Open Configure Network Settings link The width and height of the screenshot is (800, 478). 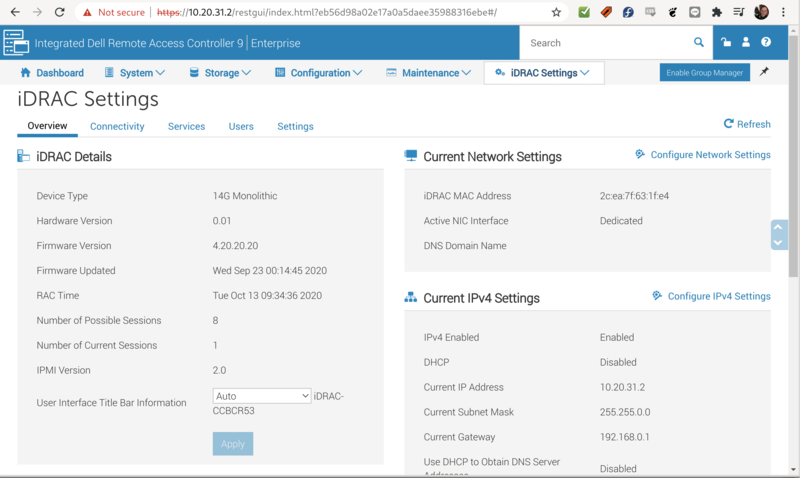703,155
